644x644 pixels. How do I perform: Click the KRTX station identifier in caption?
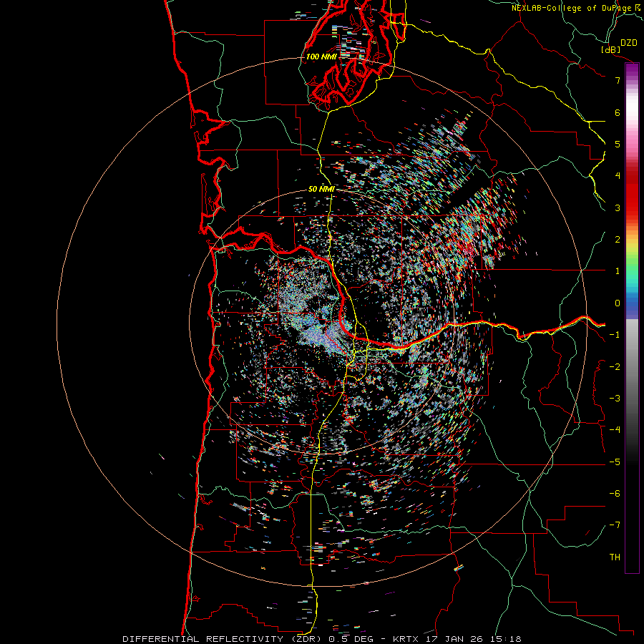pyautogui.click(x=406, y=639)
